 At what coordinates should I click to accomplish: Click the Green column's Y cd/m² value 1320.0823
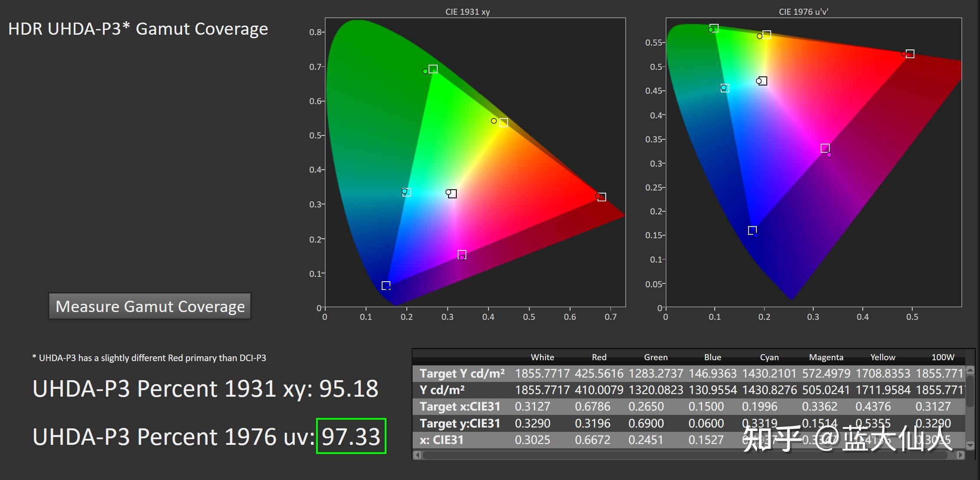coord(656,390)
